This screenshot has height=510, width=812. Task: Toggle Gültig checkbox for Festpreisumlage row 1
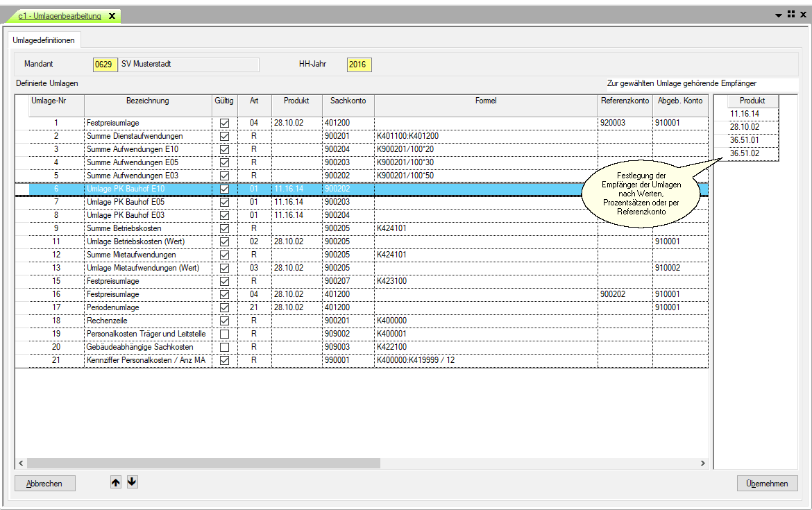point(224,123)
